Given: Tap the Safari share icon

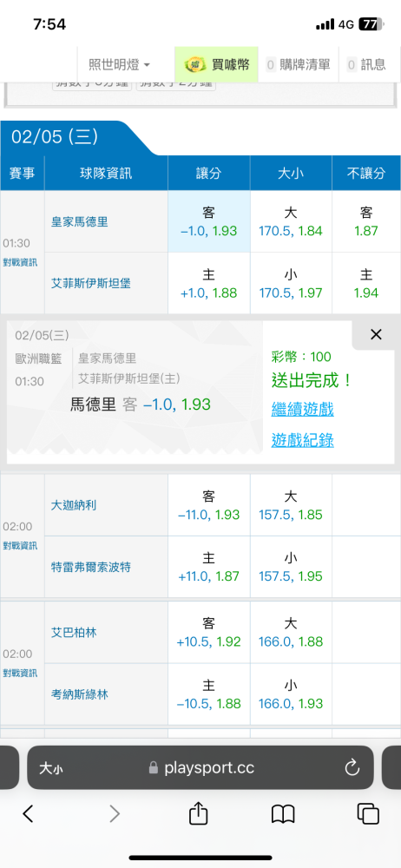Looking at the screenshot, I should click(198, 813).
